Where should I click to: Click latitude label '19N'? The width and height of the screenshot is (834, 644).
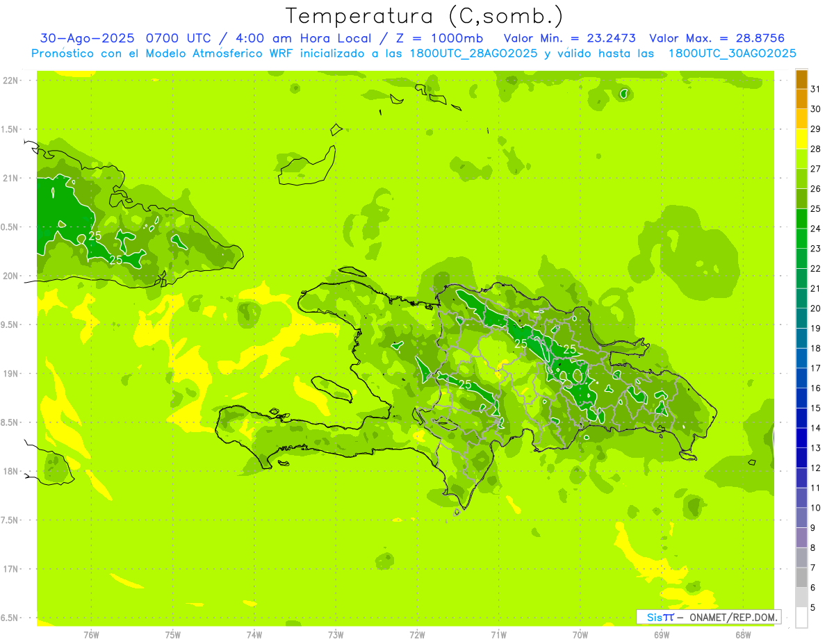10,374
